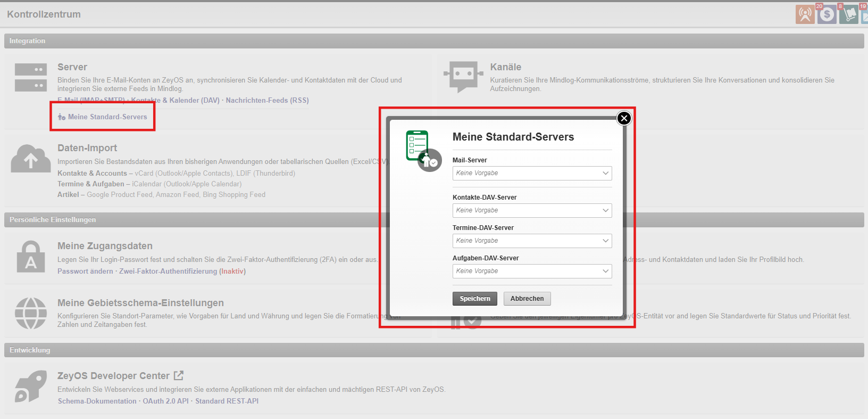Viewport: 868px width, 419px height.
Task: Click the padlock icon beside Meine Zugangsdaten
Action: [x=31, y=257]
